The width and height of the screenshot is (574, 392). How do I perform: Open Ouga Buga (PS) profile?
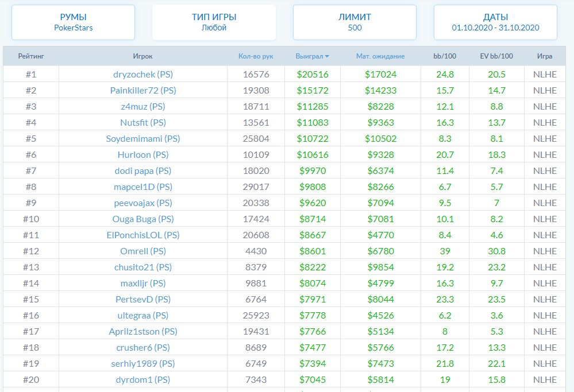142,219
